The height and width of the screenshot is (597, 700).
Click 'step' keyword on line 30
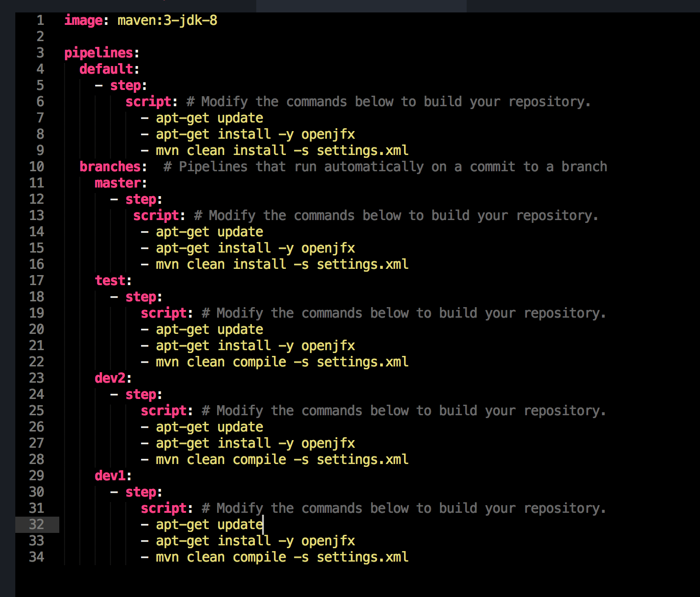[141, 492]
